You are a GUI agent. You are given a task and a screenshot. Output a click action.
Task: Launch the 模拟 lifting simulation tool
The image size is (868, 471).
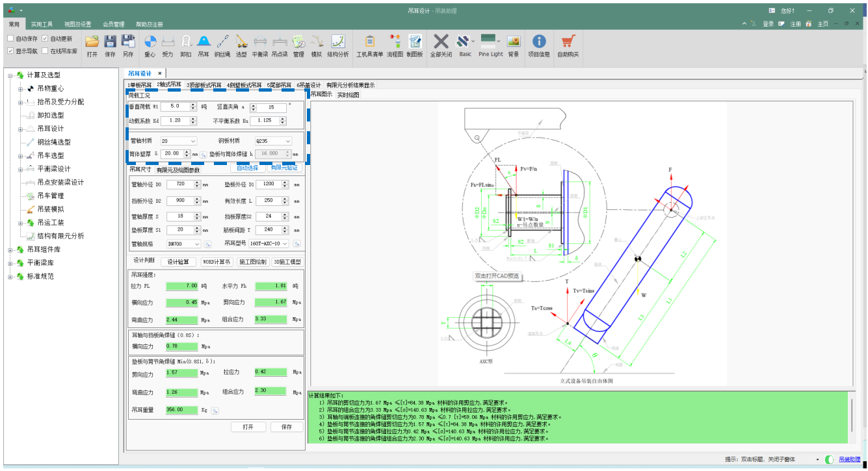tap(317, 41)
